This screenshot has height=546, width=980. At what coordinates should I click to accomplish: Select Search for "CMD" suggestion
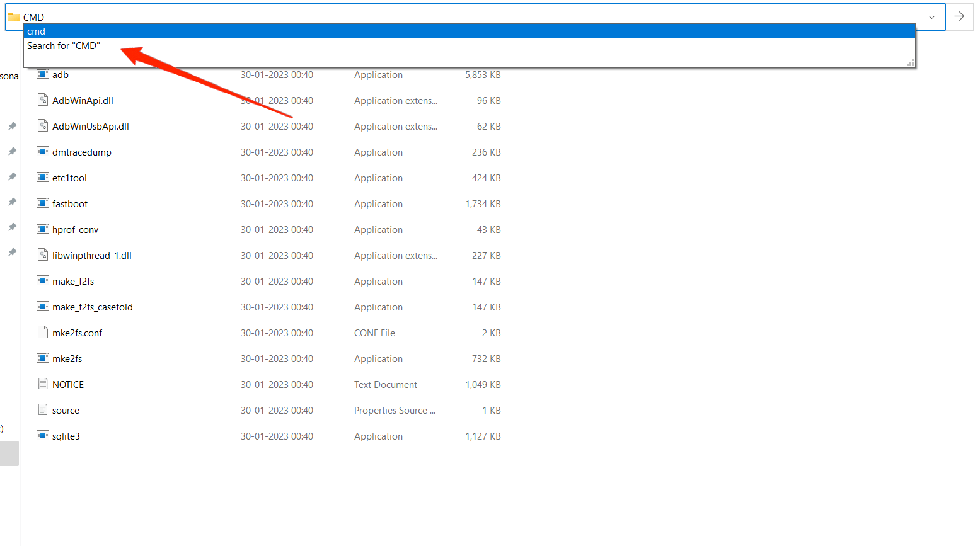(64, 46)
